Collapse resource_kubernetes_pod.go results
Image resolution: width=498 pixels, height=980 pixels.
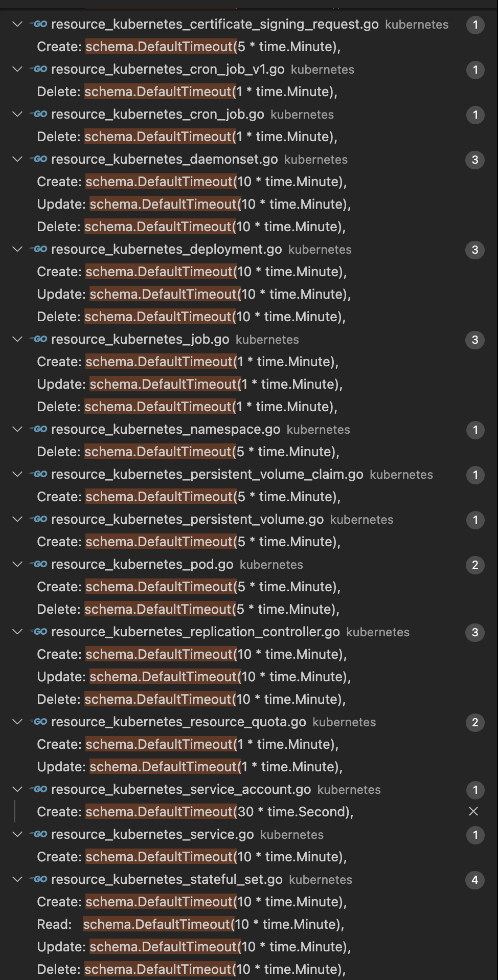point(17,564)
